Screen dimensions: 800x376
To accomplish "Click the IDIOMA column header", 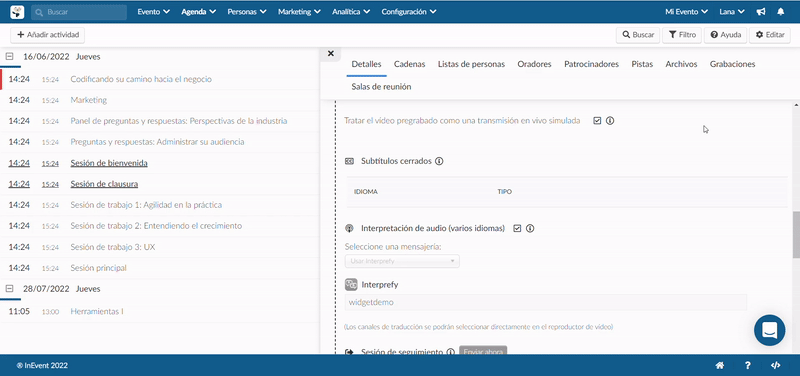I will point(366,192).
